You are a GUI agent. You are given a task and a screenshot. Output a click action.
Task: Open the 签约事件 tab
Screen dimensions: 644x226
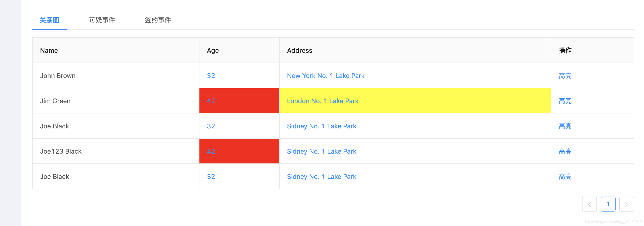click(158, 20)
